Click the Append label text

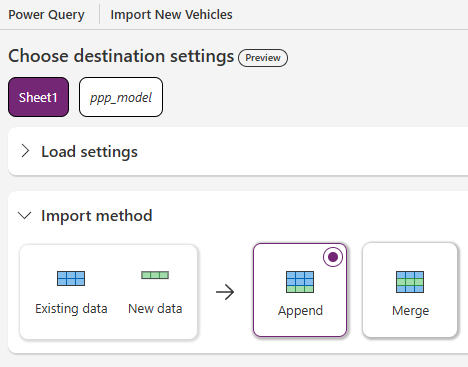click(x=300, y=311)
